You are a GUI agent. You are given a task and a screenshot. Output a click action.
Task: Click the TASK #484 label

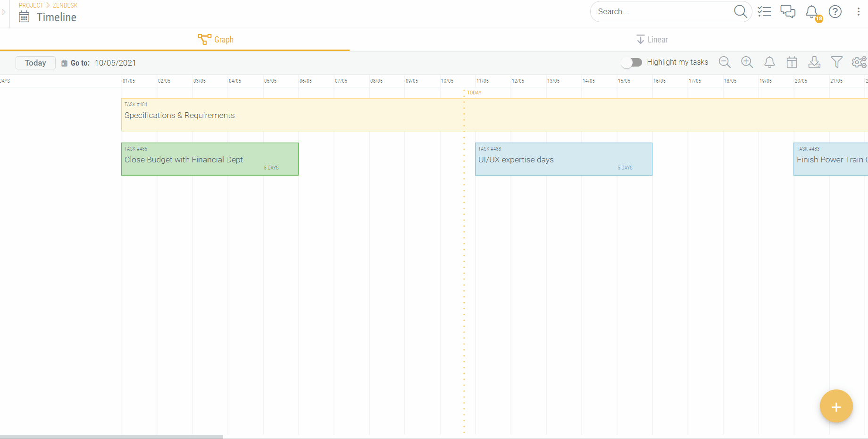point(136,104)
